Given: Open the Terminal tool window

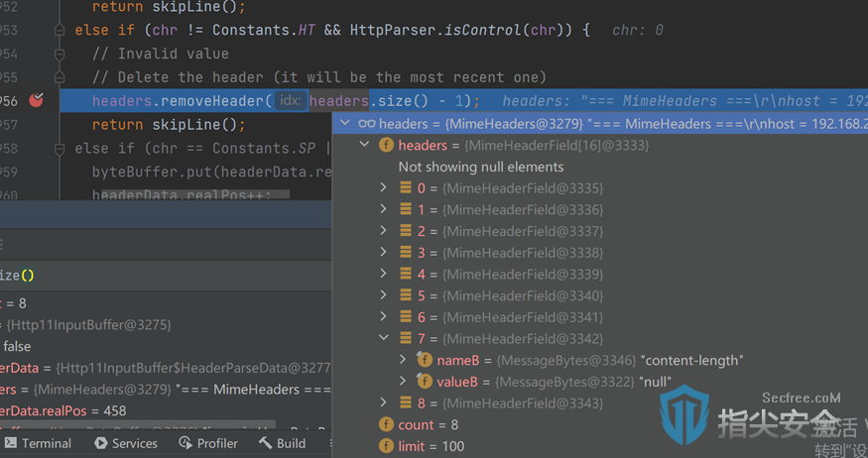Looking at the screenshot, I should (39, 443).
